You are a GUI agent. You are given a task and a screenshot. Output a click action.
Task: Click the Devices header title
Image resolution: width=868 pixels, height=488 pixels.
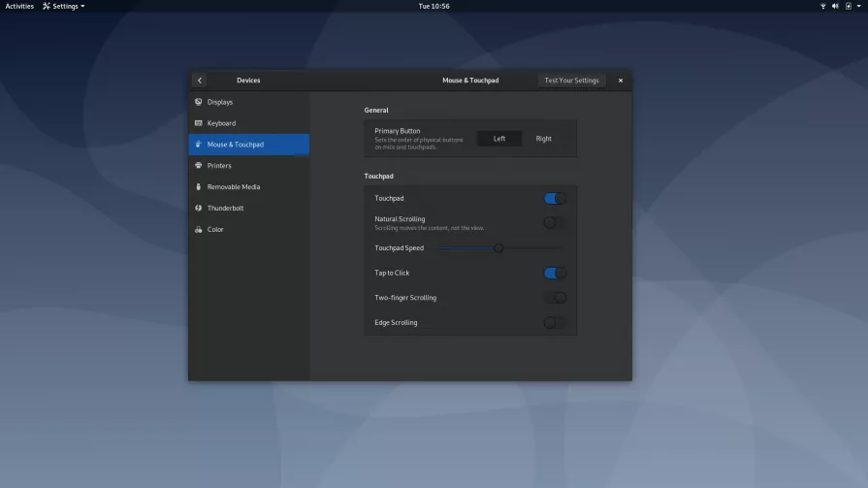248,81
